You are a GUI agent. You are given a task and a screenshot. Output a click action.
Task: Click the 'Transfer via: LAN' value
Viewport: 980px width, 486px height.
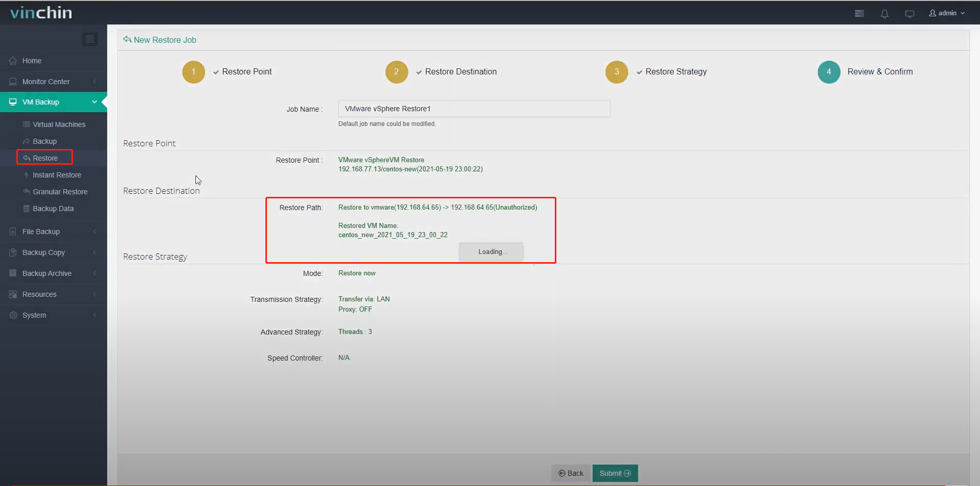(364, 299)
